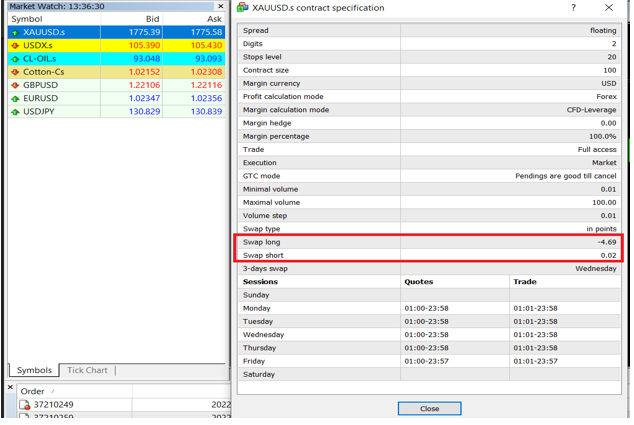The height and width of the screenshot is (425, 634).
Task: Click the Cotton-Cs symbol arrow icon
Action: [15, 72]
